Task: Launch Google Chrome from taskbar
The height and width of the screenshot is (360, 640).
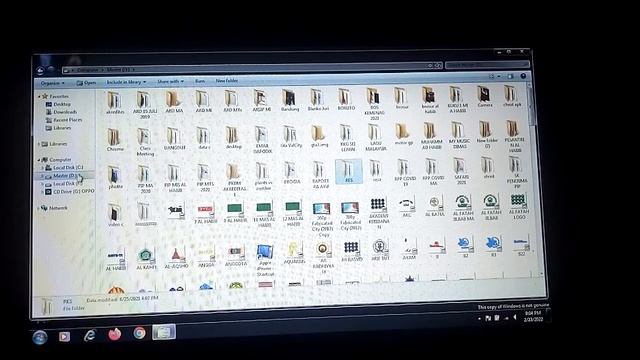Action: (x=140, y=333)
